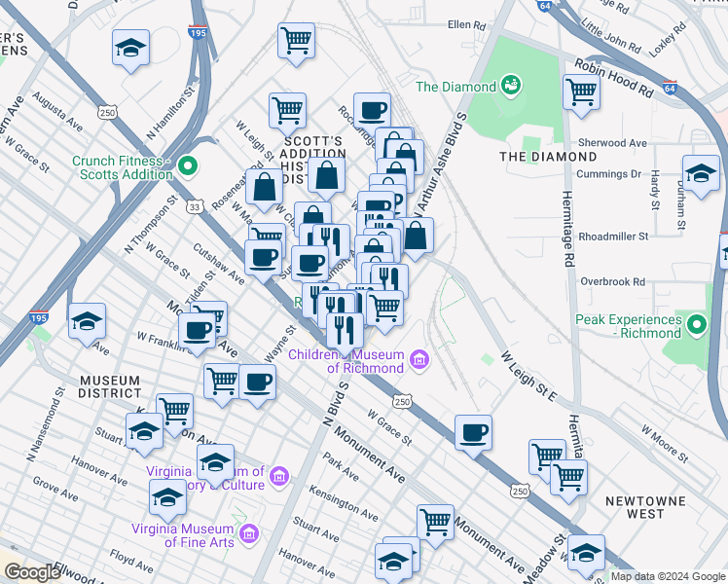
Task: Click the shopping cart marker near Robin Hood Rd
Action: 581,93
